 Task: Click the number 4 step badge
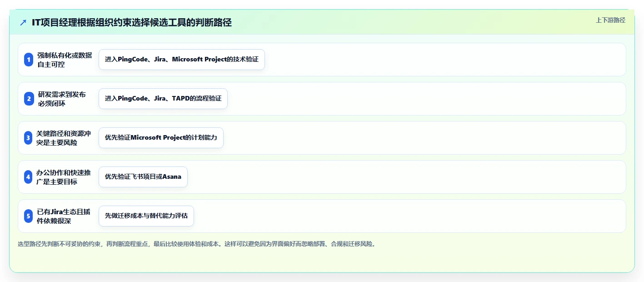(x=28, y=177)
